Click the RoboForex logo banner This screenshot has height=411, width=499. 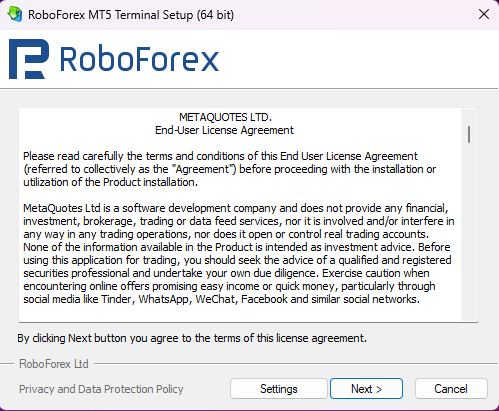pyautogui.click(x=114, y=59)
